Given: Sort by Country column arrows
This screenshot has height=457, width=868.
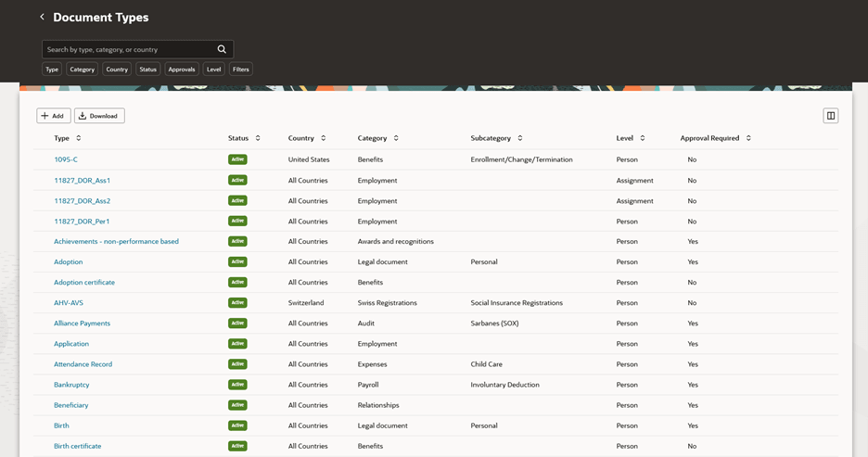Looking at the screenshot, I should pyautogui.click(x=324, y=138).
